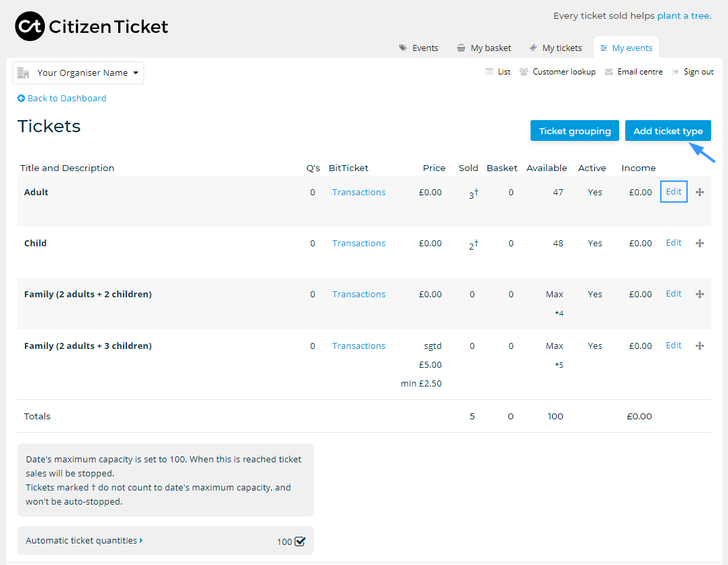Open the My tickets tab
Image resolution: width=728 pixels, height=565 pixels.
coord(561,47)
